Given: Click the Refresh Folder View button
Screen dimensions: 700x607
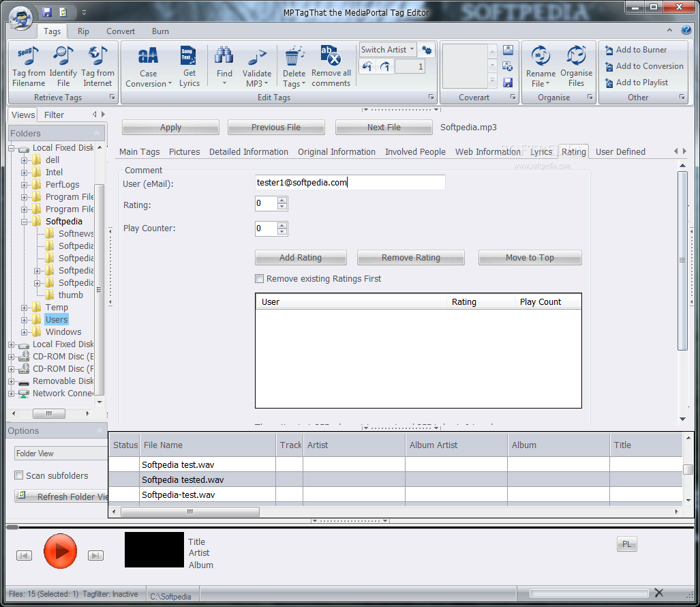Looking at the screenshot, I should click(x=61, y=497).
